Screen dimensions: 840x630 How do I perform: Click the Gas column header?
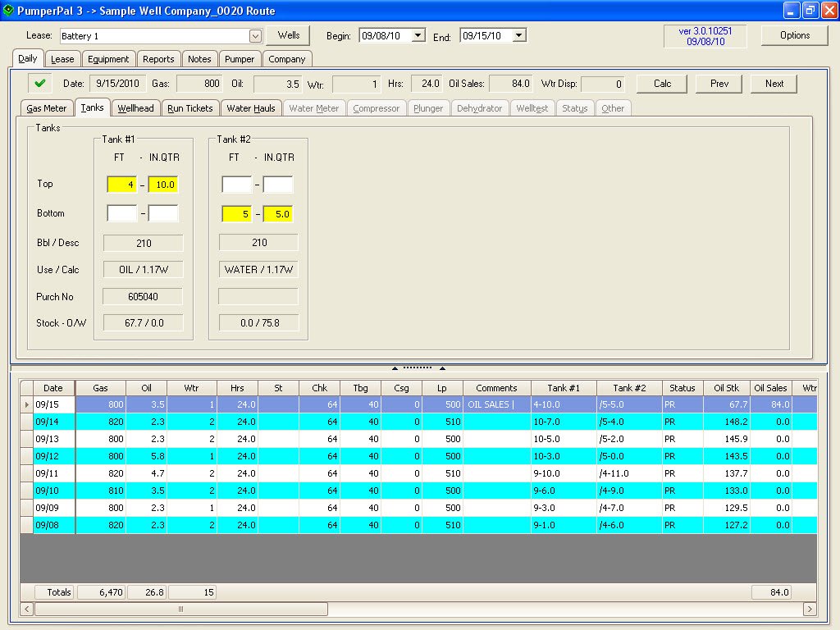[x=100, y=388]
